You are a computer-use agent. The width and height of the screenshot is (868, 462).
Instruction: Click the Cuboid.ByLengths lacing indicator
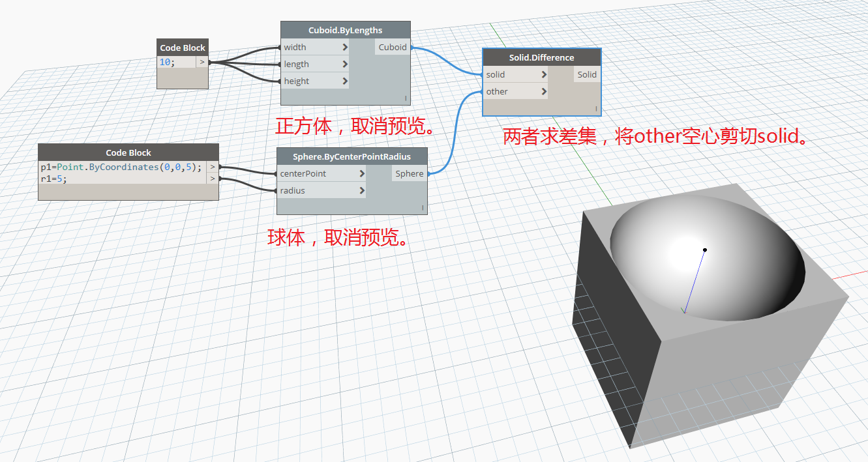tap(406, 98)
